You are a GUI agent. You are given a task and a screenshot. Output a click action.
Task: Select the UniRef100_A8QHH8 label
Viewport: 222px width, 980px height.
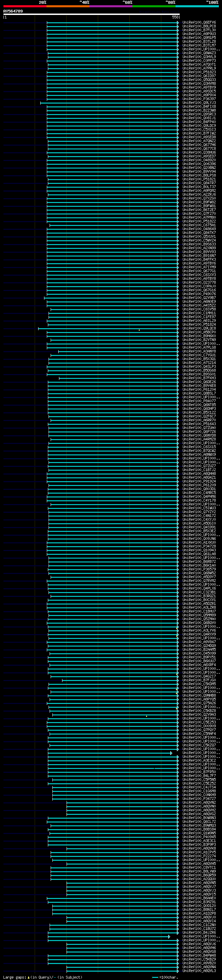199,473
